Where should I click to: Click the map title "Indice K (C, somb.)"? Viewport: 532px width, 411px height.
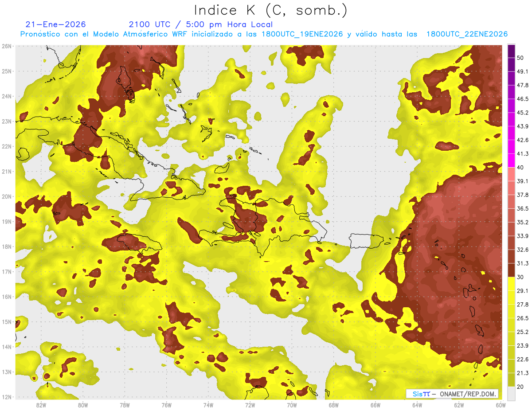pyautogui.click(x=271, y=10)
